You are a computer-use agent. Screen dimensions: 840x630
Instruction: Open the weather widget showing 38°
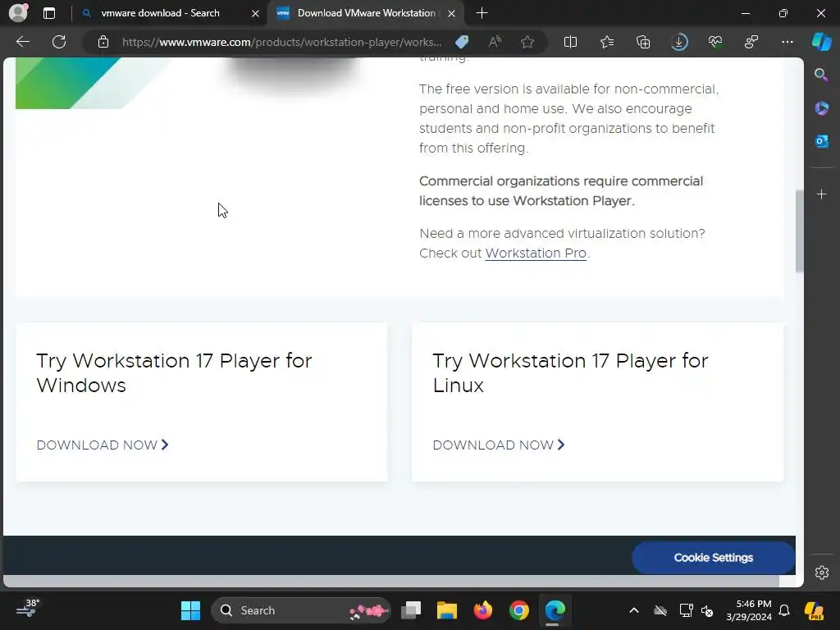coord(28,609)
